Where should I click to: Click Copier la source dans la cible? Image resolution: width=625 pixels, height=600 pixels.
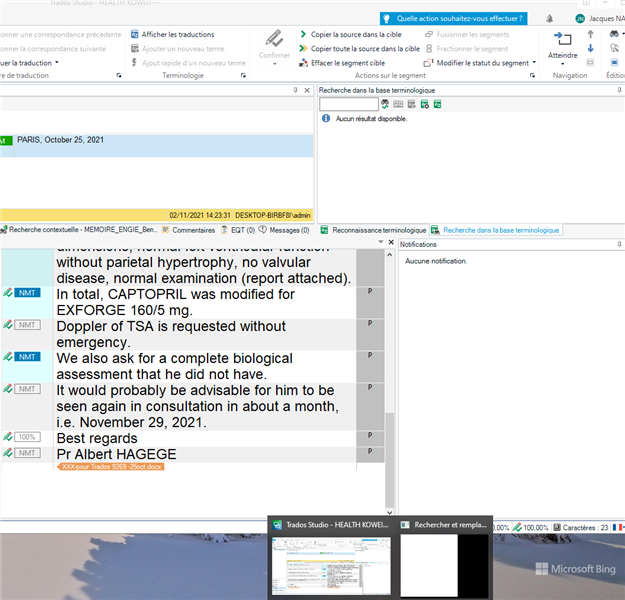(x=350, y=35)
